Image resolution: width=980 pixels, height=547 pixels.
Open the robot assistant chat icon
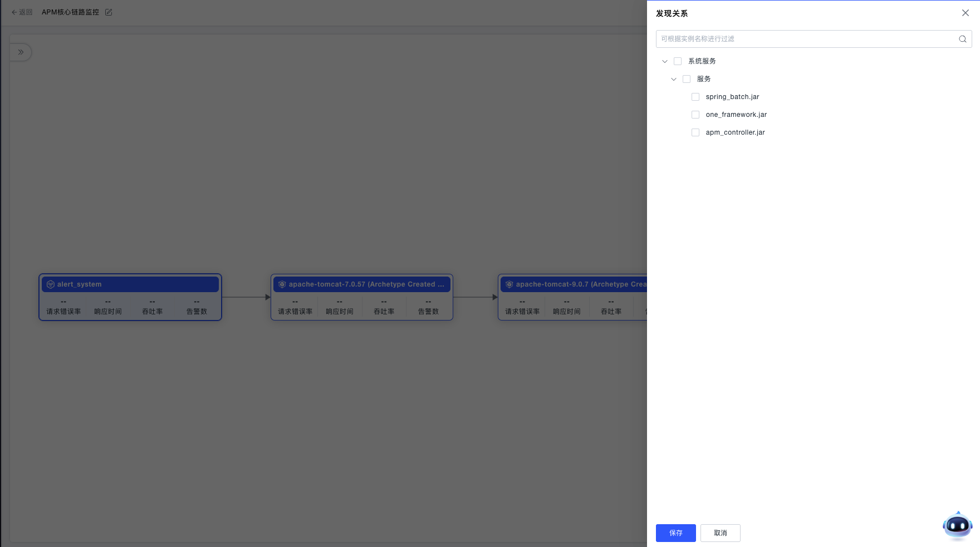click(x=957, y=525)
